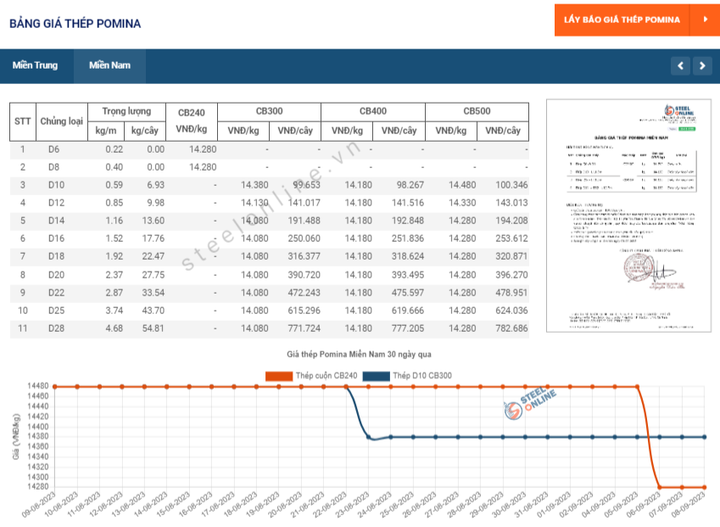The height and width of the screenshot is (527, 720).
Task: Select the D14 row type cell
Action: (56, 221)
